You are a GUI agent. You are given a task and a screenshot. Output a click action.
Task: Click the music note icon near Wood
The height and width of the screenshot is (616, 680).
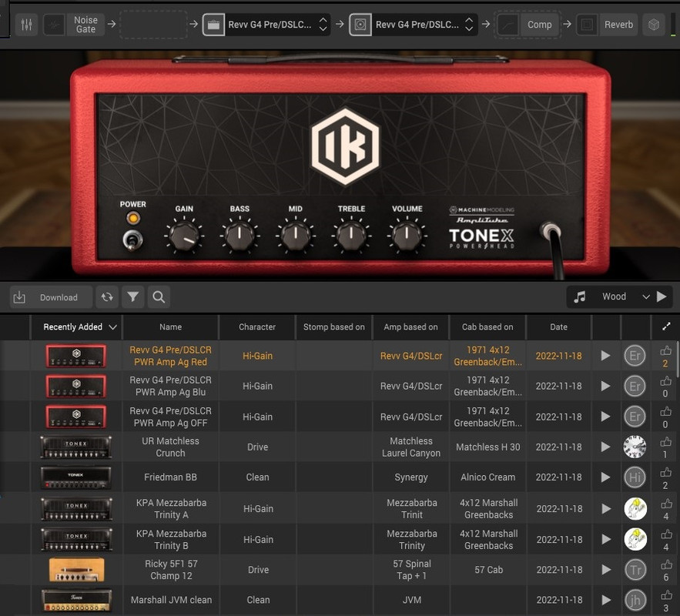[x=579, y=297]
